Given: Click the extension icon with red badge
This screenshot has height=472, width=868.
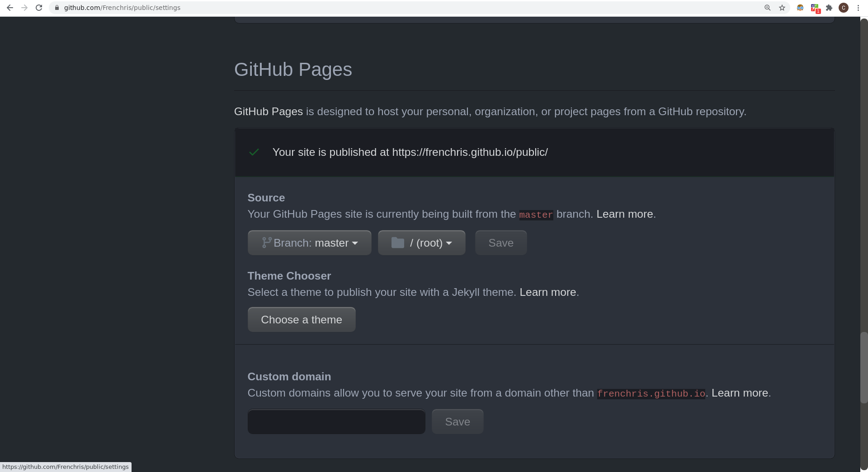Looking at the screenshot, I should coord(815,8).
